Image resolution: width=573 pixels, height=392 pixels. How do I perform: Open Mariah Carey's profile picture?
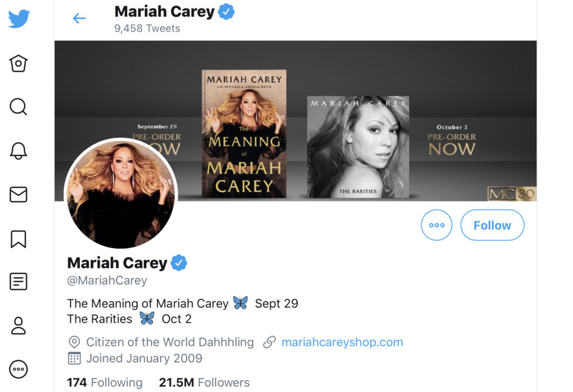(x=121, y=194)
